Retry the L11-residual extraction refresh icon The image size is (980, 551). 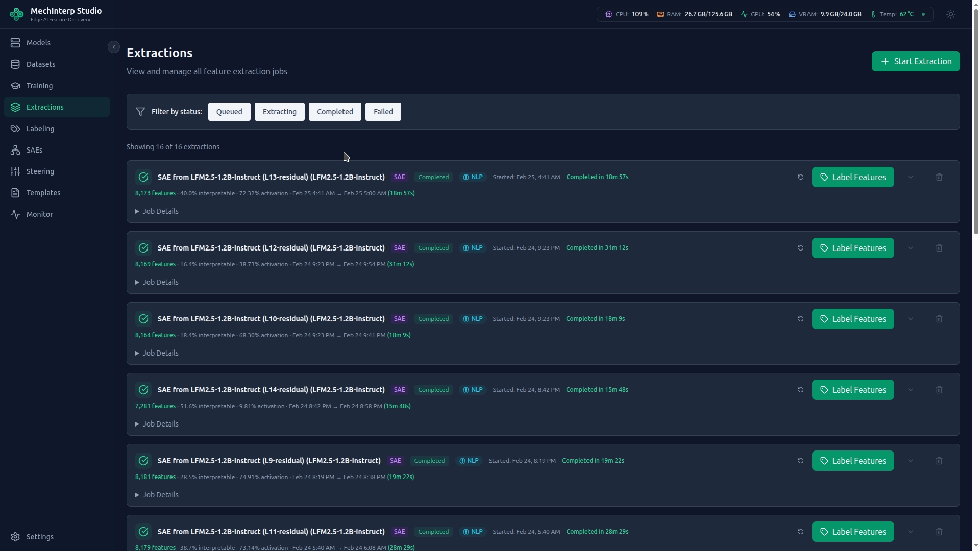[x=801, y=532]
